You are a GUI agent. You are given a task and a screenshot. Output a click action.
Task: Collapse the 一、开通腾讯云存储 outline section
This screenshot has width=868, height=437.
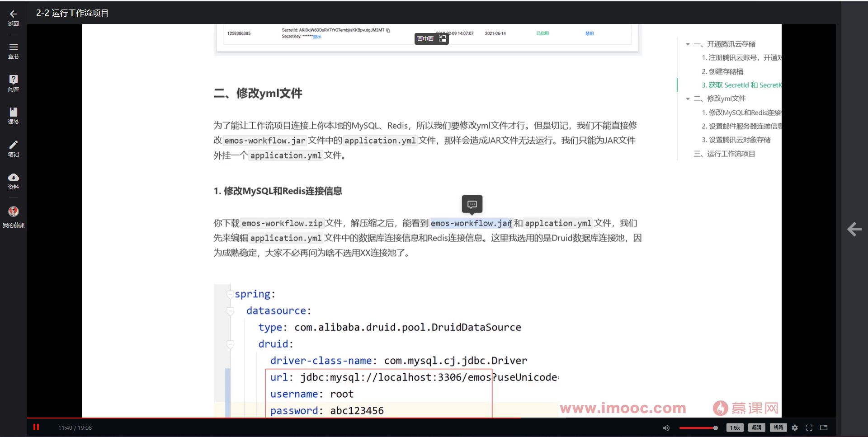[688, 44]
